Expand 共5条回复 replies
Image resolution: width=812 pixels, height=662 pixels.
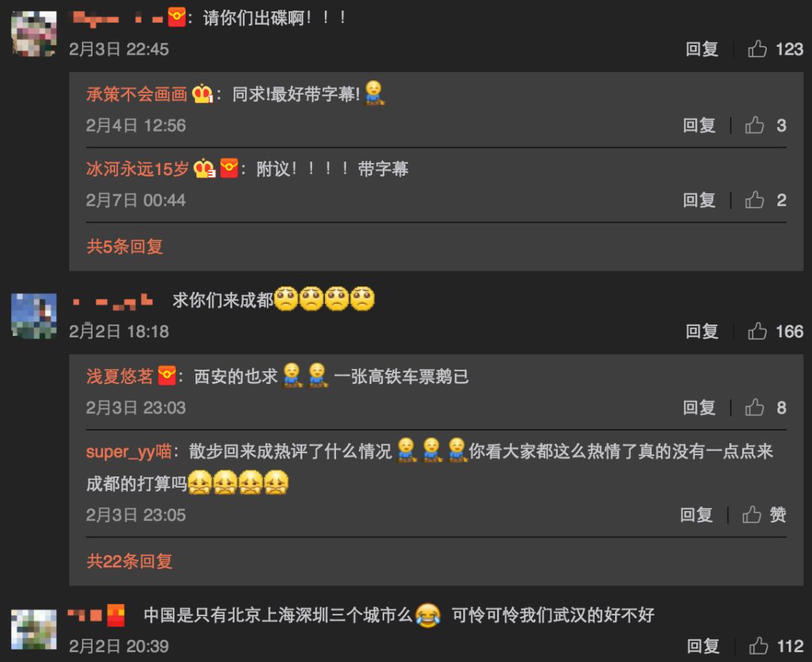125,246
